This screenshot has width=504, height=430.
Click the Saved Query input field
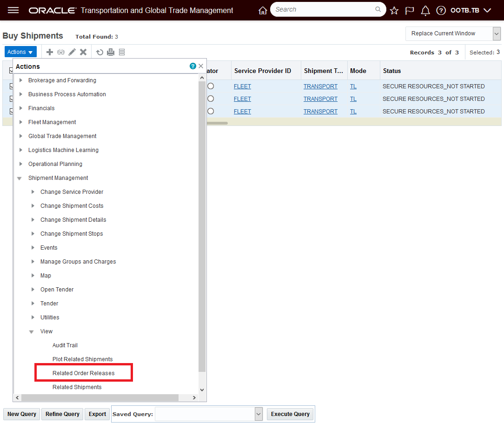(205, 414)
